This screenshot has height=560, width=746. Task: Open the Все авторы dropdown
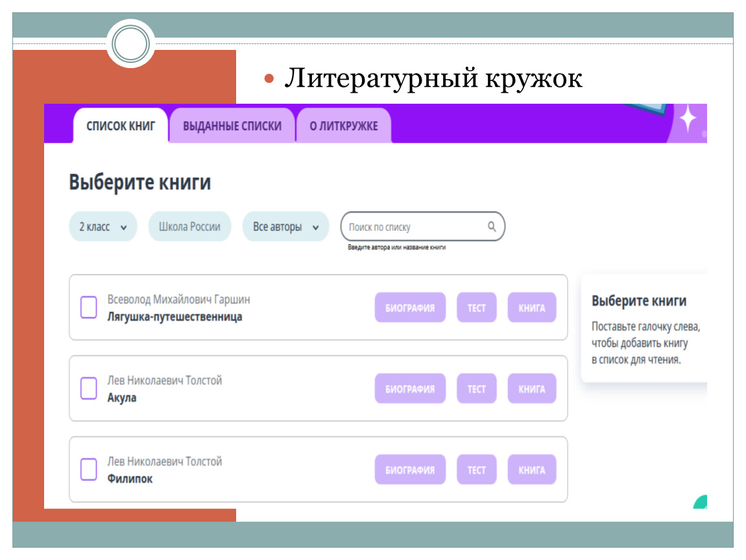click(285, 227)
